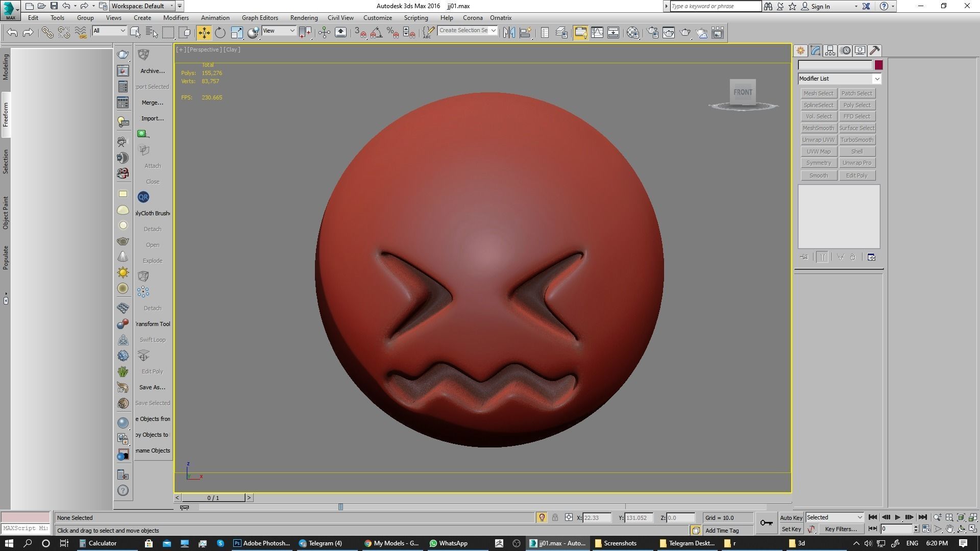The height and width of the screenshot is (551, 980).
Task: Open the Clay shading label menu
Action: point(232,49)
